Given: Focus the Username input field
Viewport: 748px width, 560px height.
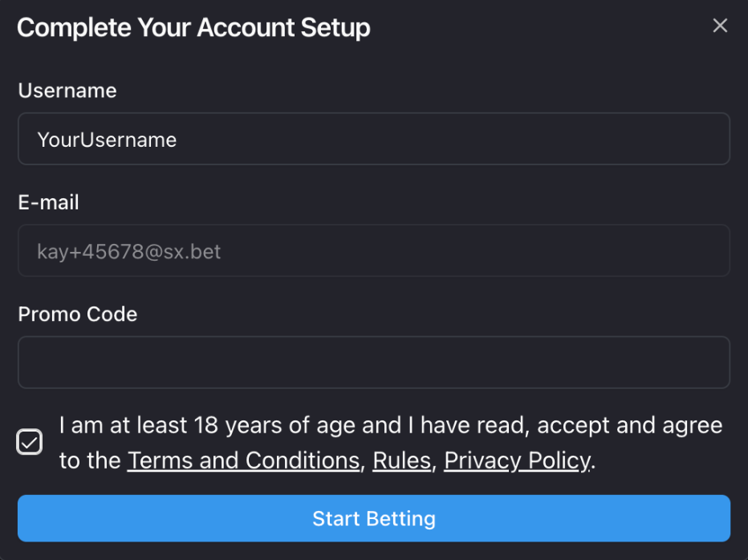Looking at the screenshot, I should 373,139.
